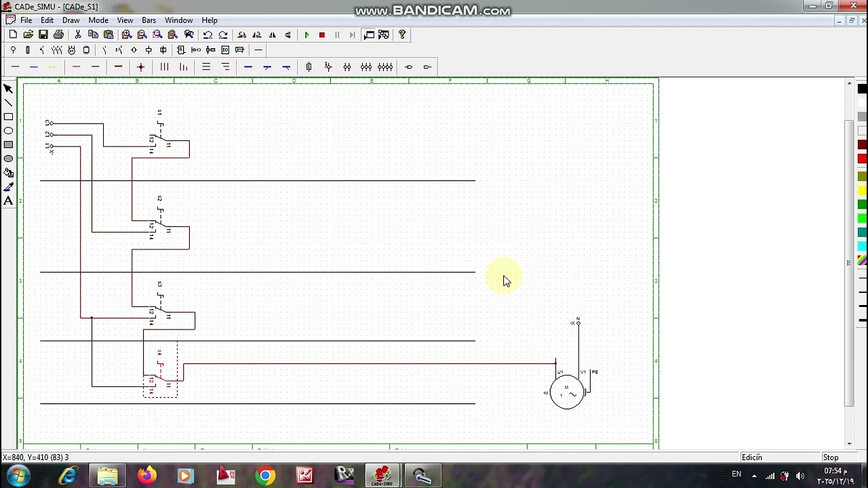This screenshot has height=488, width=868.
Task: Create a new schematic file
Action: click(x=13, y=35)
